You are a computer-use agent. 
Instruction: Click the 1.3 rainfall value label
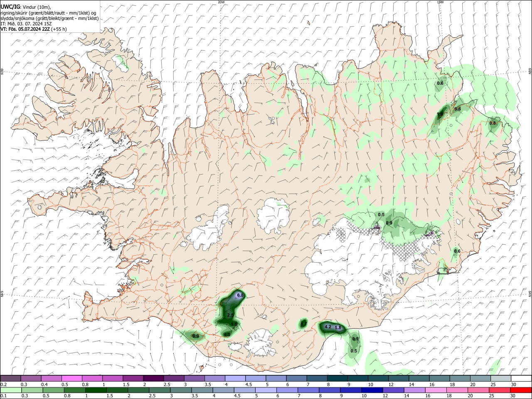227,334
